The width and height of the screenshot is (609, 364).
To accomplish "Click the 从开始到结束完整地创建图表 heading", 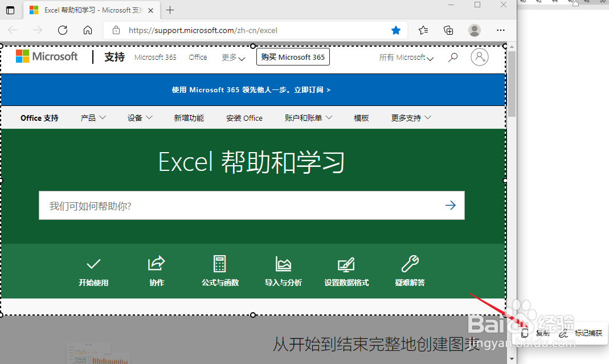I will coord(376,345).
